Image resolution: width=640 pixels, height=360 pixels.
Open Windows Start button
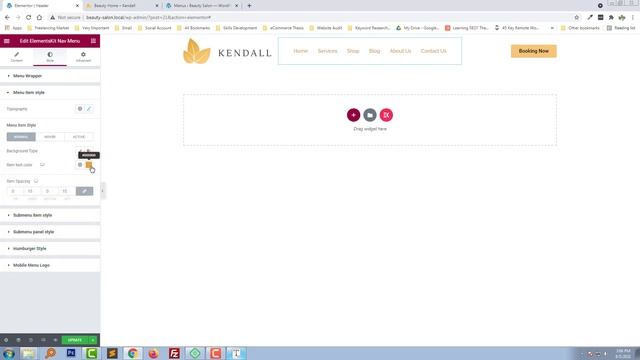click(8, 353)
